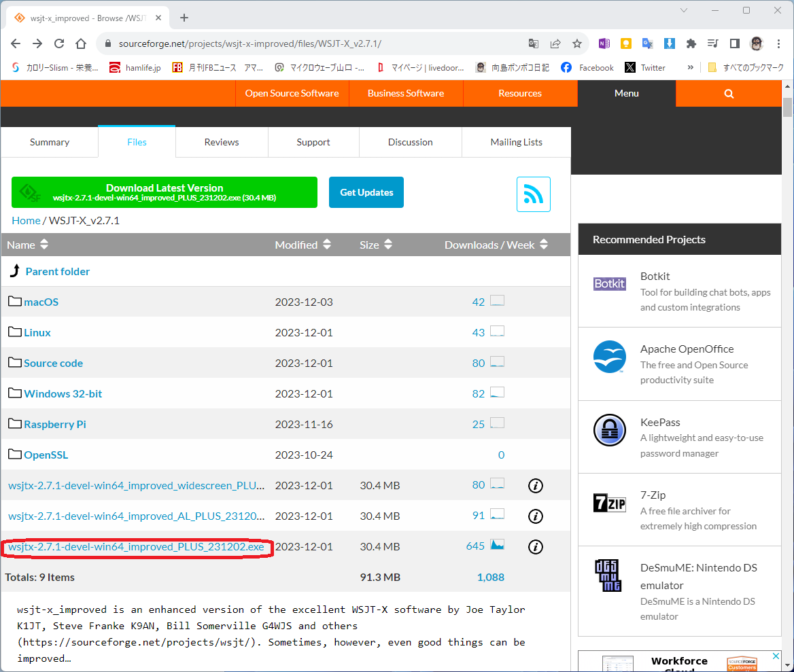Screen dimensions: 794x672
Task: Open the DeSmuME logo
Action: (608, 576)
